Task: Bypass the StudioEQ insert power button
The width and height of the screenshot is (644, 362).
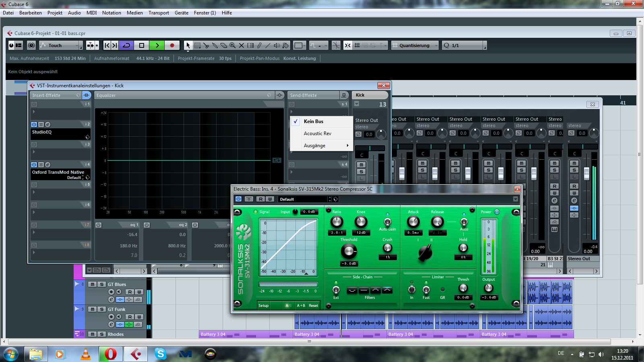Action: tap(34, 125)
